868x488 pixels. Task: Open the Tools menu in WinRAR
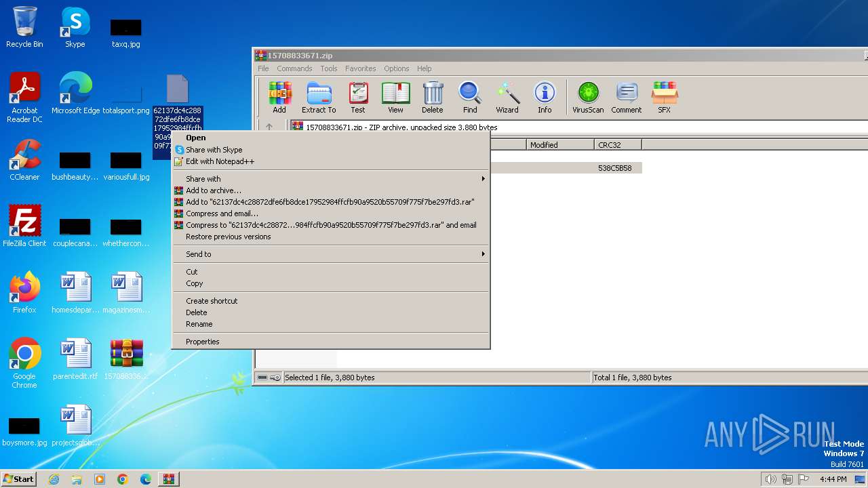click(x=329, y=68)
